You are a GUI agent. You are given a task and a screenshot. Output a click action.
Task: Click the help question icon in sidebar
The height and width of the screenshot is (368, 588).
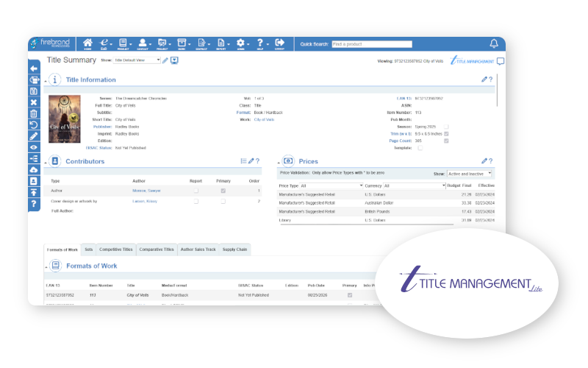tap(34, 204)
